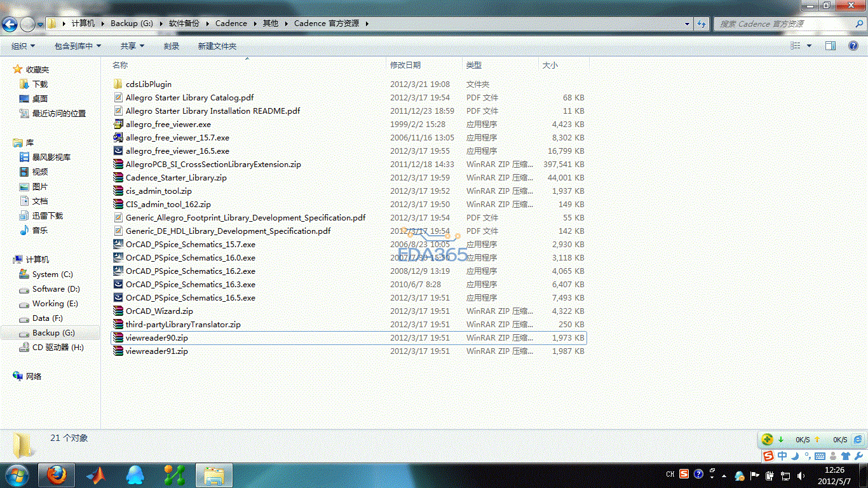Click the search box for Cadence 官方资源
The image size is (868, 488).
coord(789,24)
